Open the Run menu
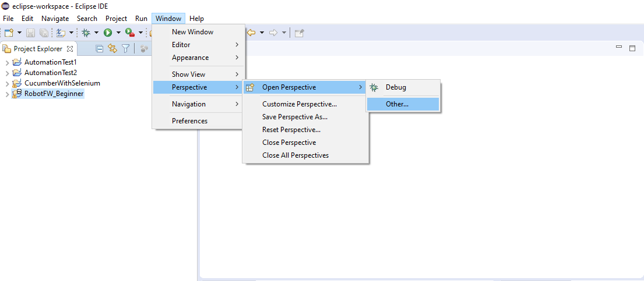 [141, 19]
